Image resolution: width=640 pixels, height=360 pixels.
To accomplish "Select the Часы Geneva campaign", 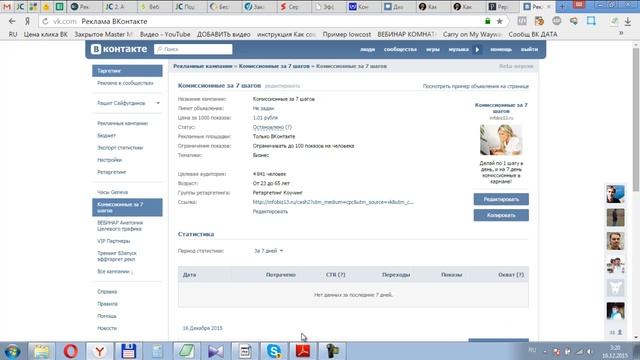I will [112, 192].
